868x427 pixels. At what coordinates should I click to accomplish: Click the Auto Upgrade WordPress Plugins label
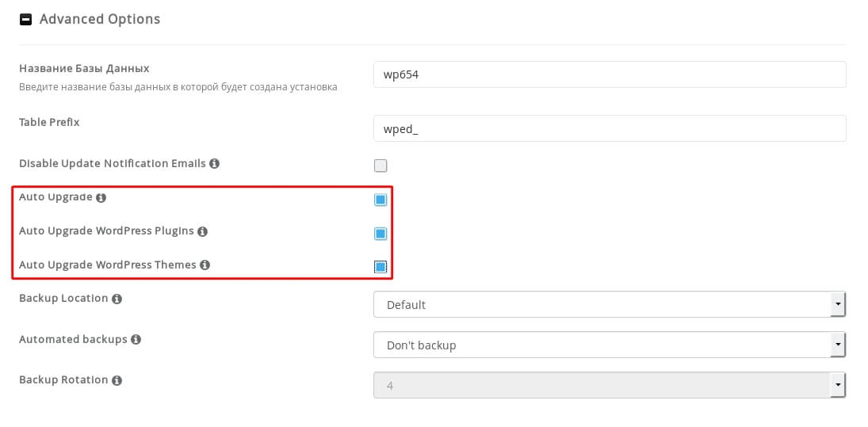pos(106,231)
